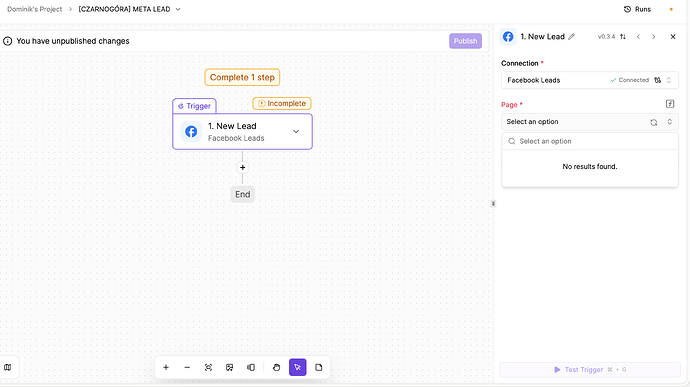Select the hand pan tool
The width and height of the screenshot is (690, 387).
(276, 367)
